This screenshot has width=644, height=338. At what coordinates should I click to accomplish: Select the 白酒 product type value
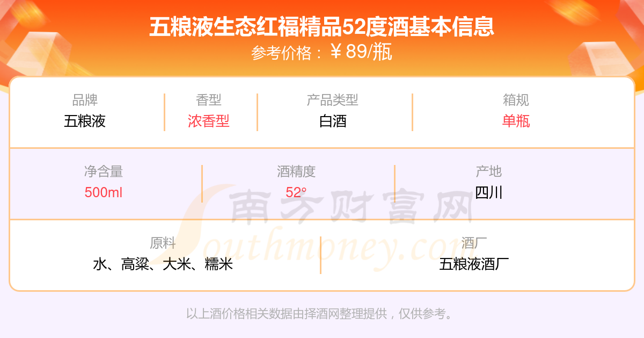point(333,121)
